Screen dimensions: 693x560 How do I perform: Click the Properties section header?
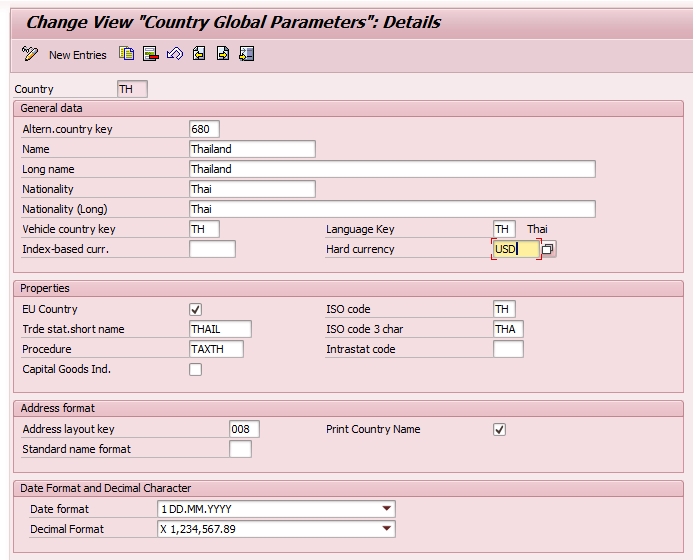(x=348, y=288)
